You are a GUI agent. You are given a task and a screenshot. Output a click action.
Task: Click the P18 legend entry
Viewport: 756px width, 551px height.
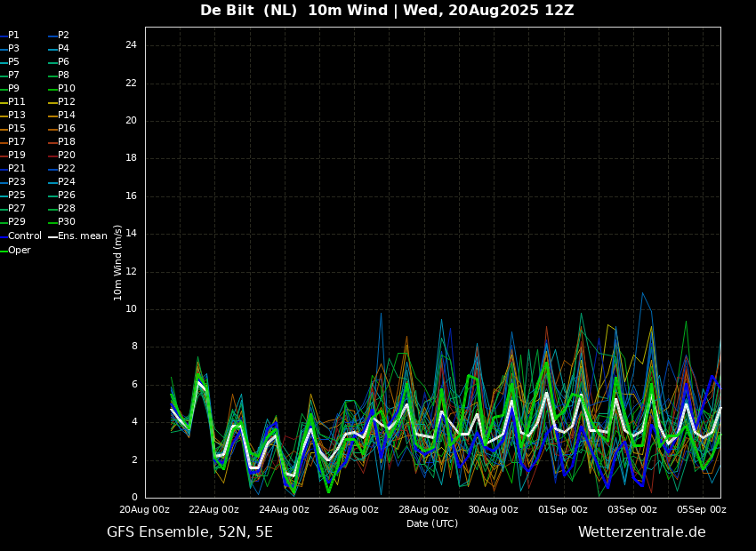66,142
